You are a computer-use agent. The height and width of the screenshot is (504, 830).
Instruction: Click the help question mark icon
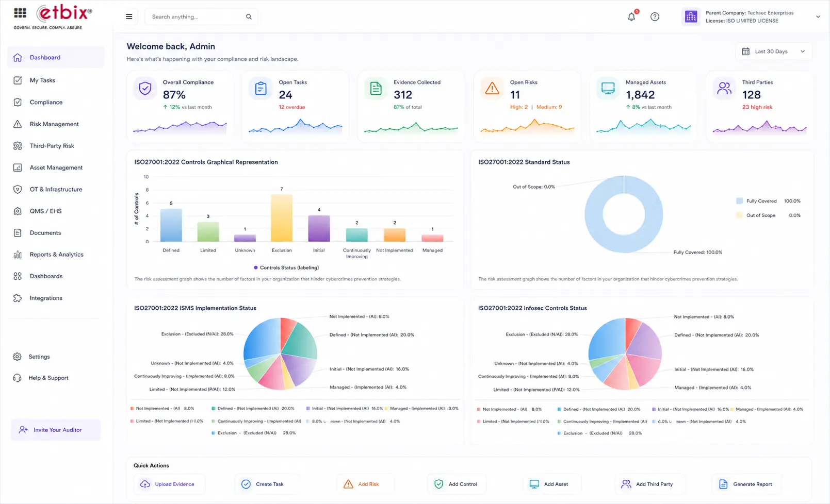click(655, 16)
